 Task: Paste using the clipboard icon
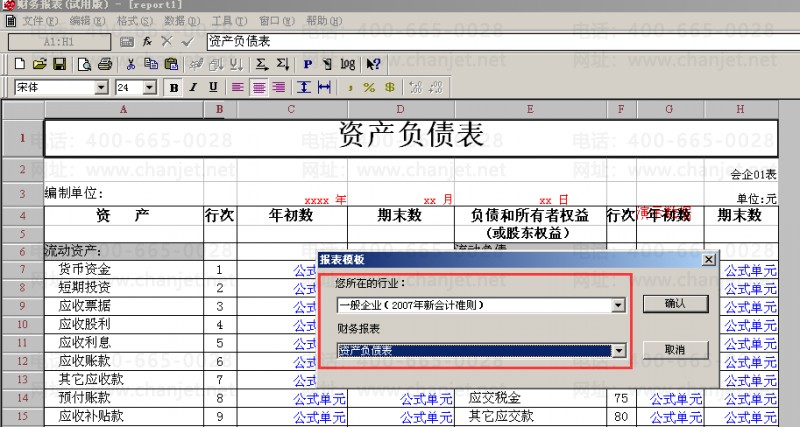tap(172, 64)
